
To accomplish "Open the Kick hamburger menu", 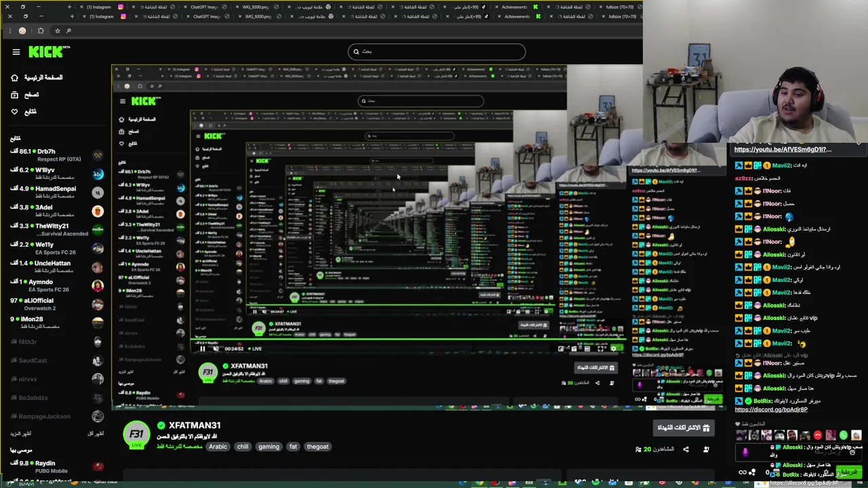I will 16,52.
